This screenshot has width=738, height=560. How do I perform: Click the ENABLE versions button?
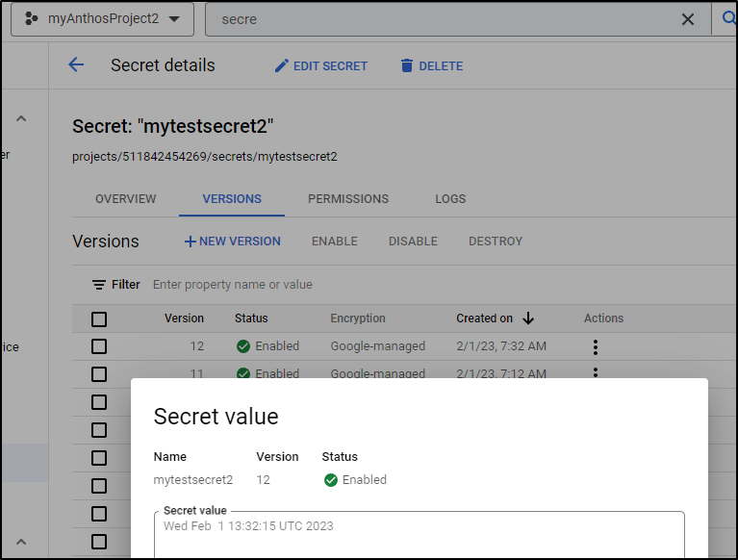(335, 242)
